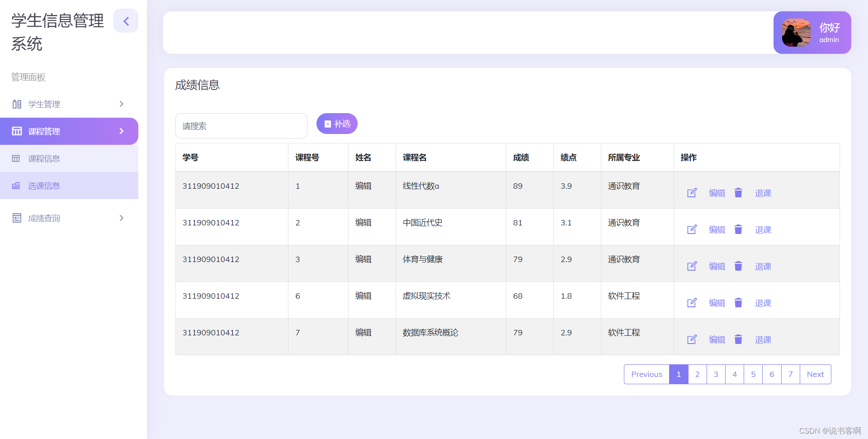Viewport: 868px width, 439px height.
Task: Click the edit pencil icon for 中国近代史 row
Action: tap(692, 229)
